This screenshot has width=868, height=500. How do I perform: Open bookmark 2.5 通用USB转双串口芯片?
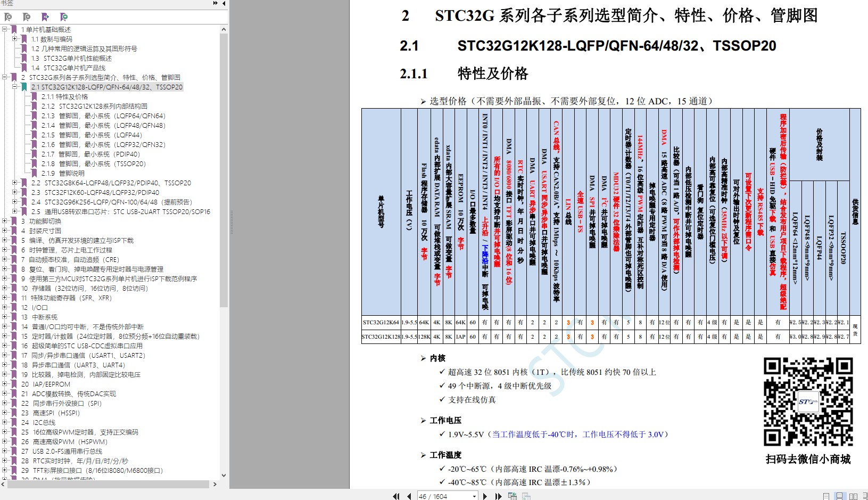click(x=121, y=211)
